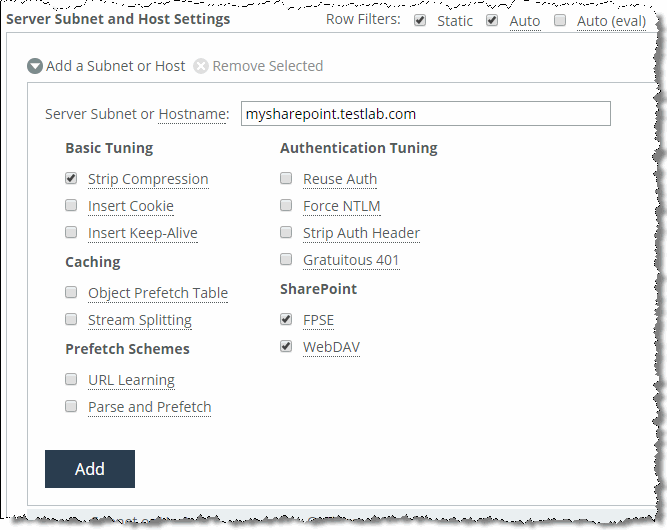Screen dimensions: 667x530
Task: Enable the Insert Cookie checkbox
Action: 71,205
